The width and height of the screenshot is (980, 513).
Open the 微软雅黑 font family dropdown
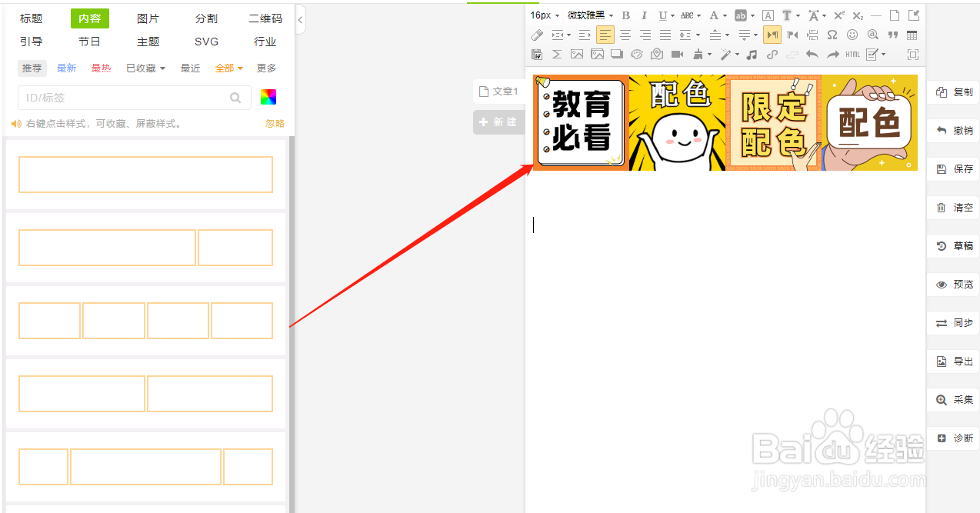[x=586, y=15]
